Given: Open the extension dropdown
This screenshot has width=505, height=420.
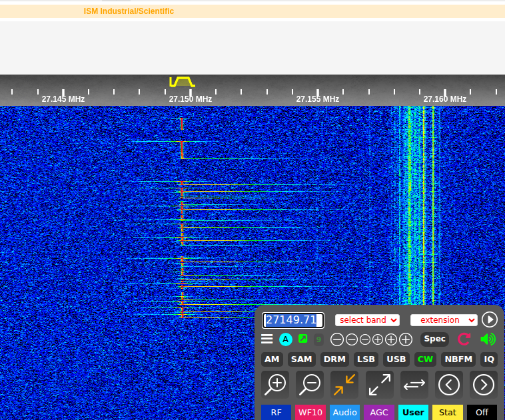Looking at the screenshot, I should (x=444, y=320).
